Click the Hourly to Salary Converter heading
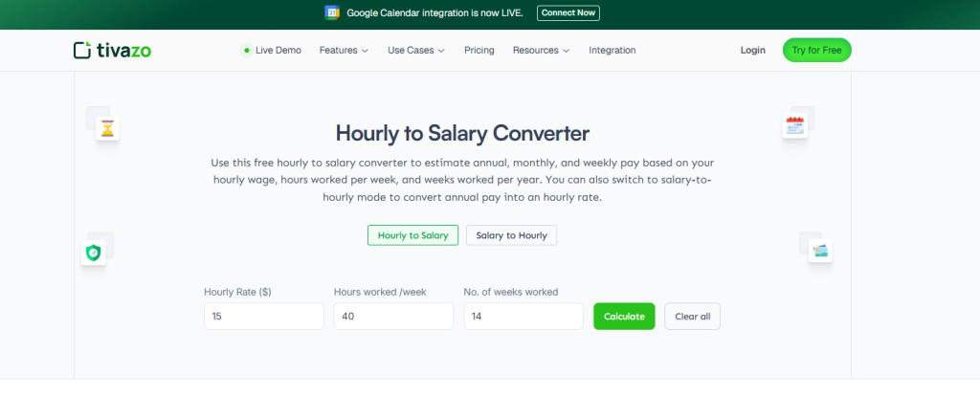Screen dimensions: 980x396 tap(462, 133)
